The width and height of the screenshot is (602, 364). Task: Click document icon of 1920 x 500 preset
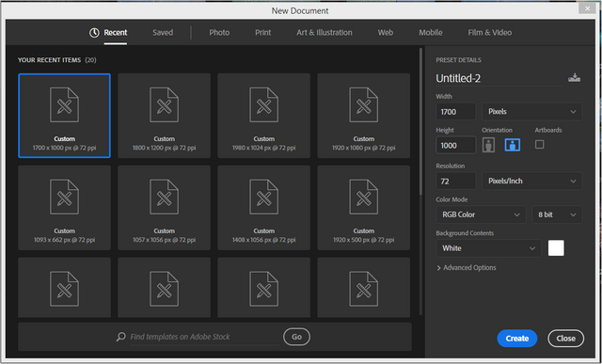pos(364,197)
